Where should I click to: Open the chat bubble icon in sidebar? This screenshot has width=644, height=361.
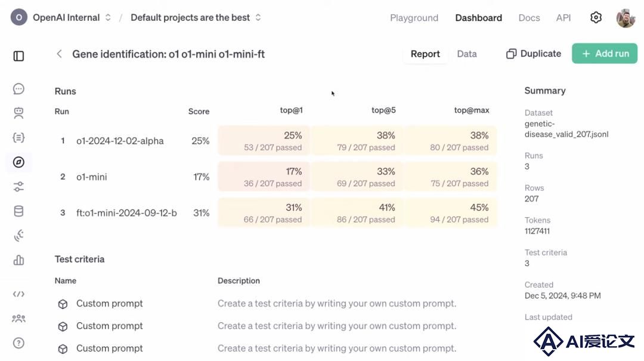pos(18,89)
